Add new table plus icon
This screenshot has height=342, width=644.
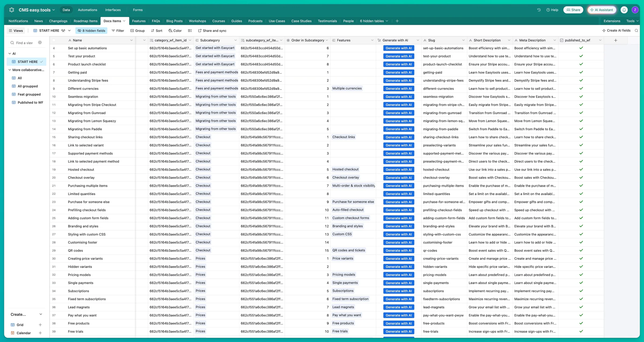click(x=397, y=21)
